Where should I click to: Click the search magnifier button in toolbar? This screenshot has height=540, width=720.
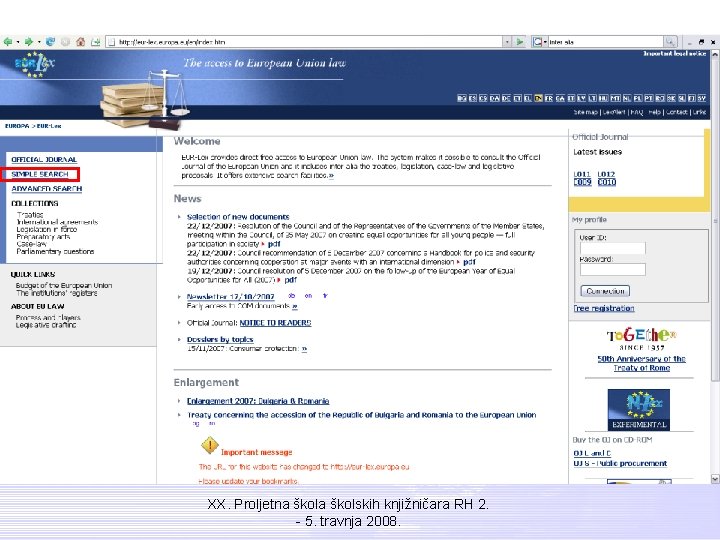click(670, 42)
